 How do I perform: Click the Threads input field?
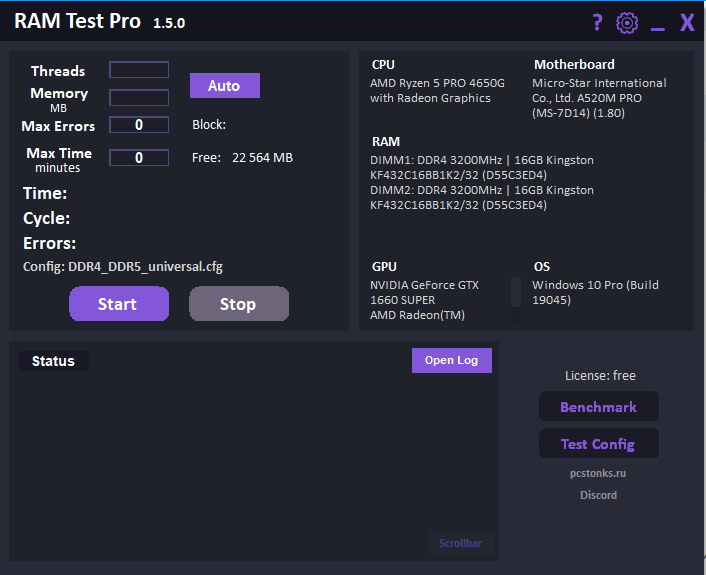[139, 70]
